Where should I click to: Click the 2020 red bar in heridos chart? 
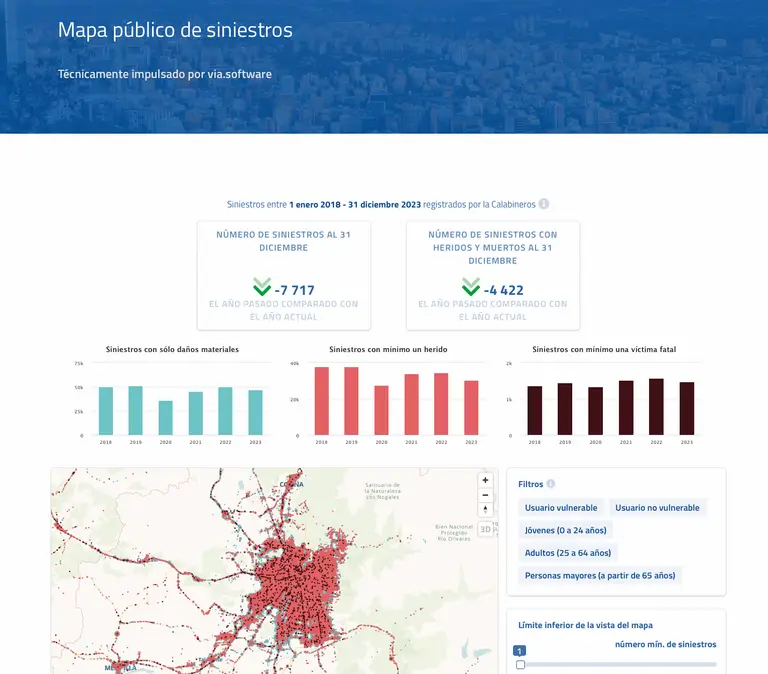tap(382, 410)
